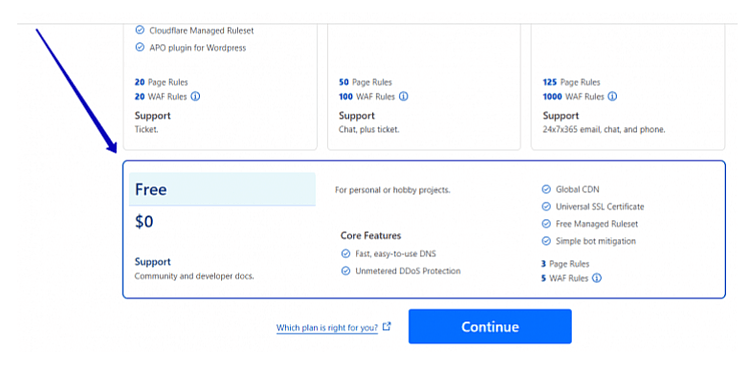Click '20 Page Rules' text

pos(161,82)
